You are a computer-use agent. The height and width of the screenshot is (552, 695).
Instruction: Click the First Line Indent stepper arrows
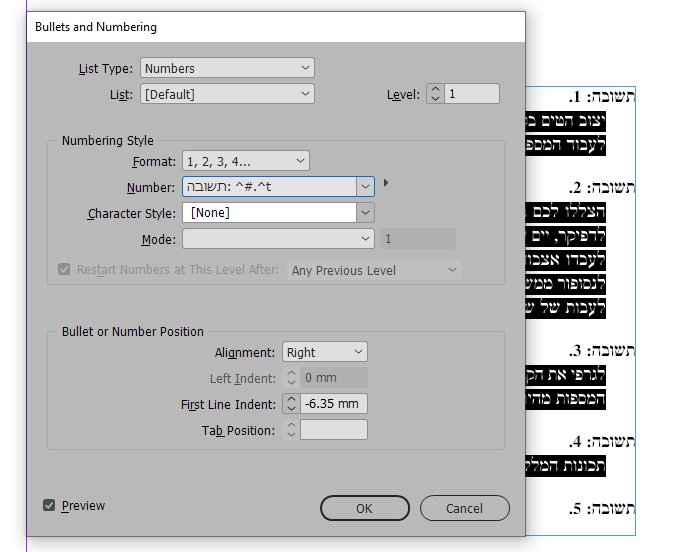(x=291, y=404)
